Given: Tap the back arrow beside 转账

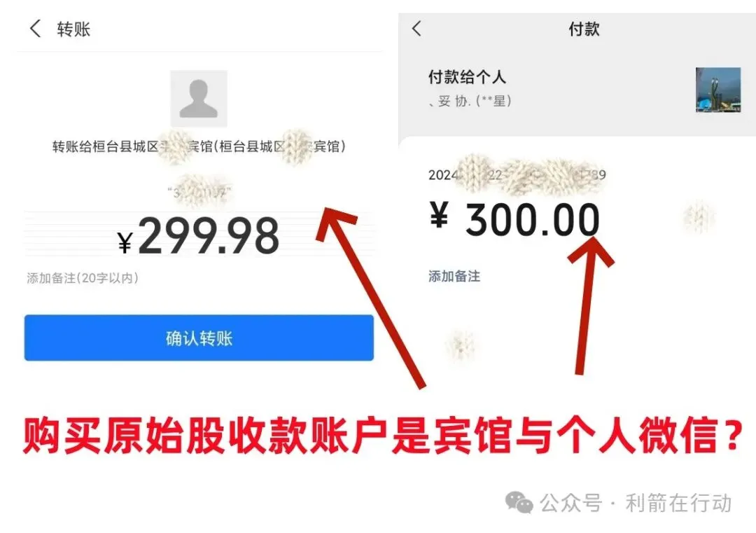Looking at the screenshot, I should (35, 29).
